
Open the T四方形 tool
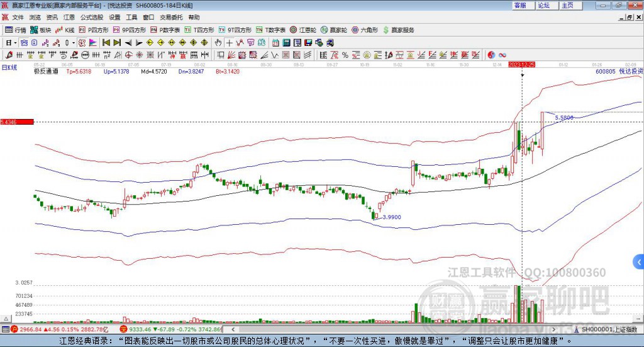[x=199, y=30]
